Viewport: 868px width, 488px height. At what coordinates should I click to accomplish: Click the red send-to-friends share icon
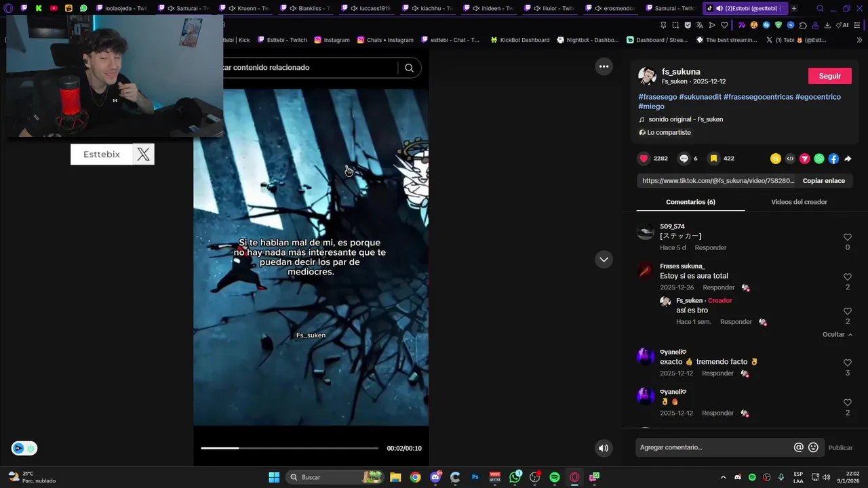tap(804, 159)
